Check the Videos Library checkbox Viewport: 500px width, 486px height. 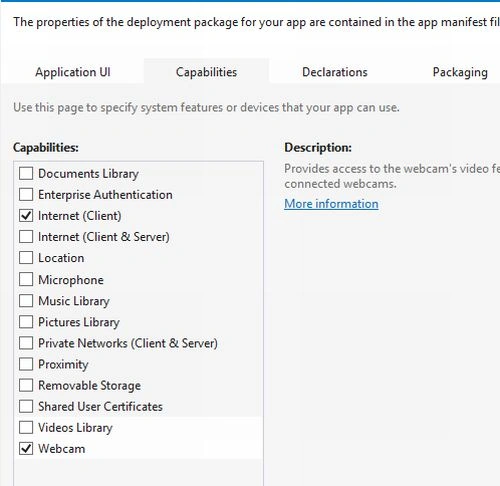click(x=26, y=427)
